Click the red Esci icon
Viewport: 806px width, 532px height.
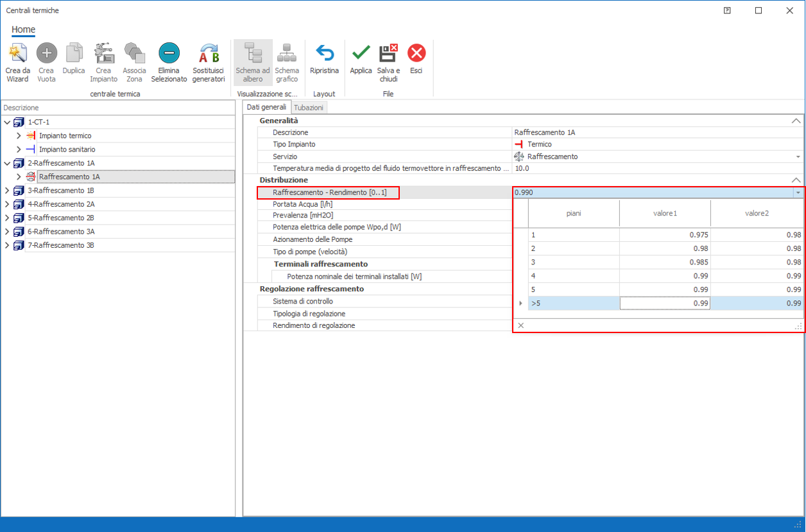tap(416, 54)
